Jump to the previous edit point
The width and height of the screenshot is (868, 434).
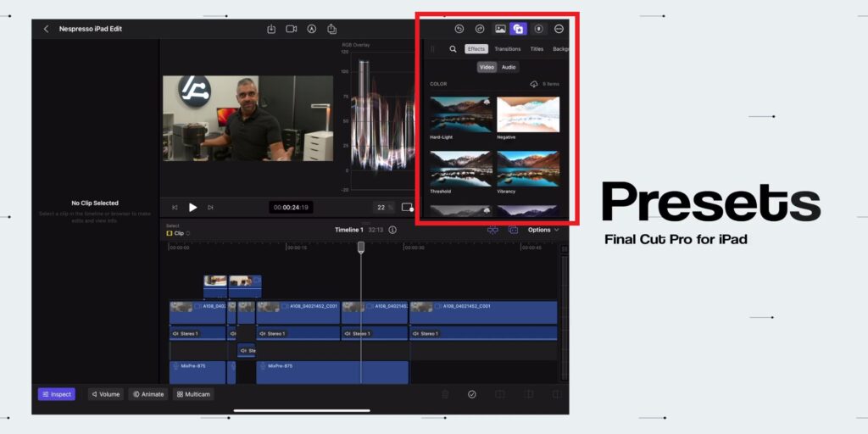coord(175,208)
